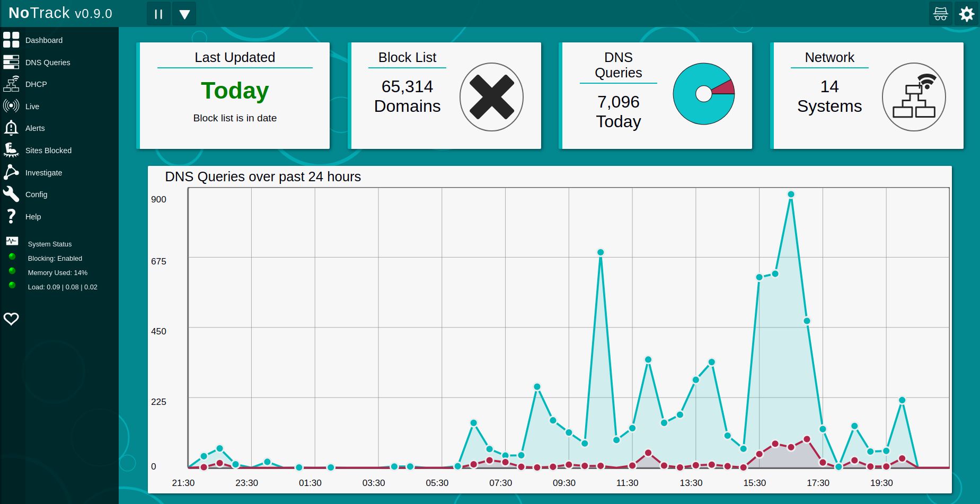Click the Network systems diagram icon
Screen dimensions: 980x504
tap(913, 96)
